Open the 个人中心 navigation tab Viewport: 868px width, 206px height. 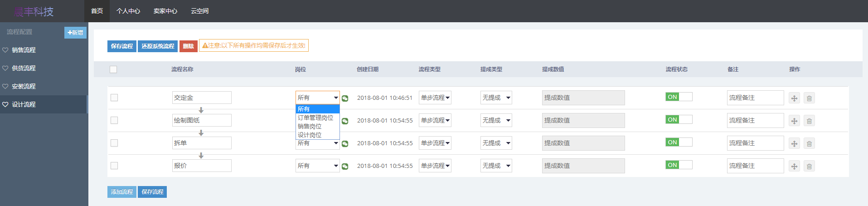128,11
